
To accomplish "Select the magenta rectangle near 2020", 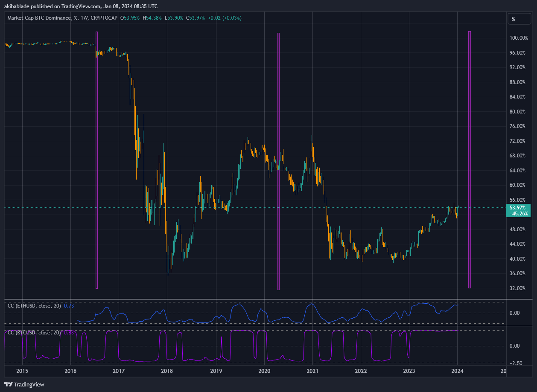I will (x=278, y=161).
